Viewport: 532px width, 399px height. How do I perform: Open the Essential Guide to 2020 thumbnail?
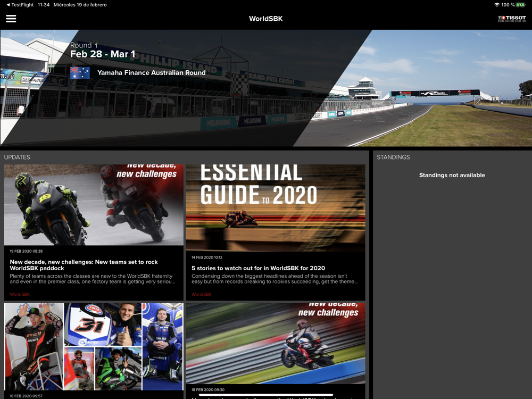[x=276, y=208]
